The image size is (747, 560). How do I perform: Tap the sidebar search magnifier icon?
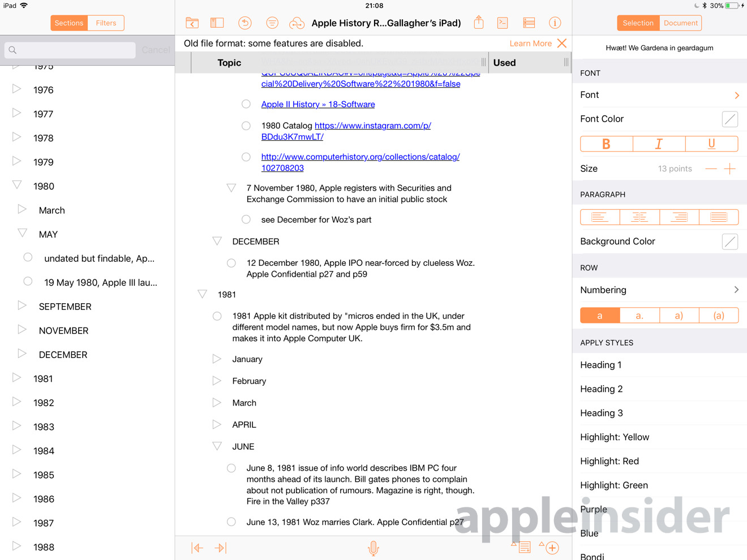(x=12, y=50)
